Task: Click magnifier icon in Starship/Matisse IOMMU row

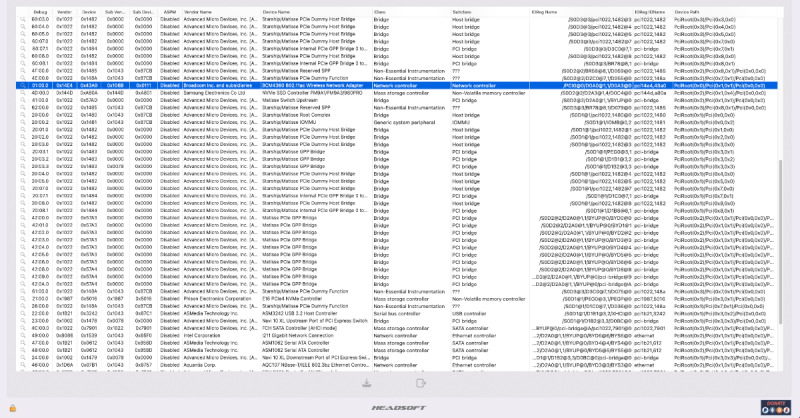Action: 23,122
